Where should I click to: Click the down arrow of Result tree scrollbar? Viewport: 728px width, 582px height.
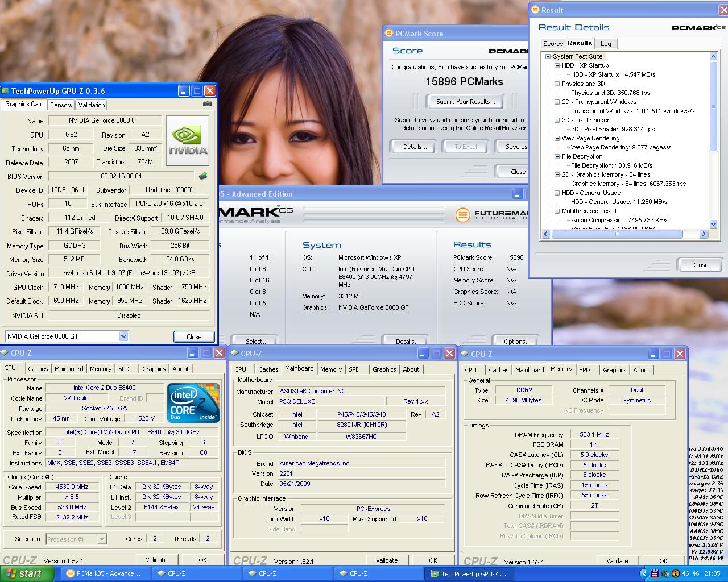click(x=713, y=225)
